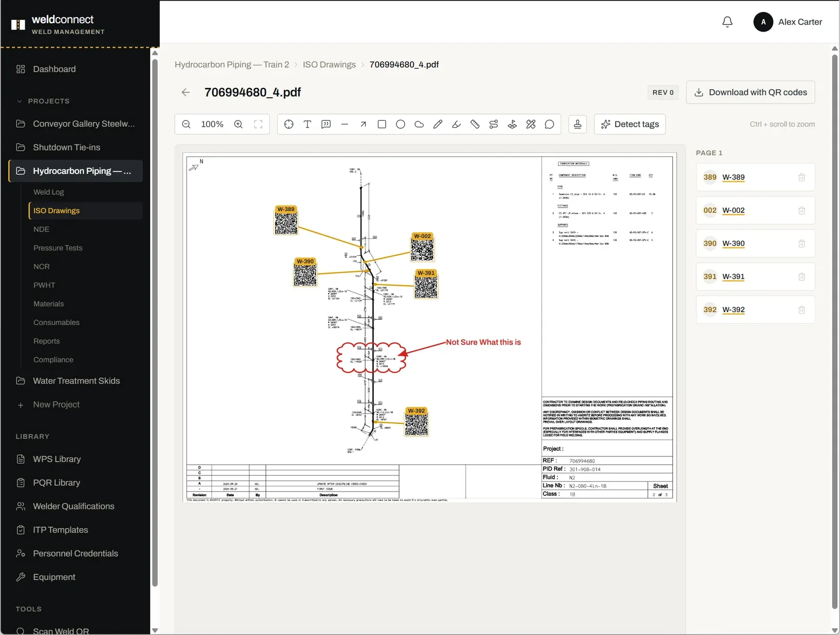Open Alex Carter user profile

coord(788,22)
